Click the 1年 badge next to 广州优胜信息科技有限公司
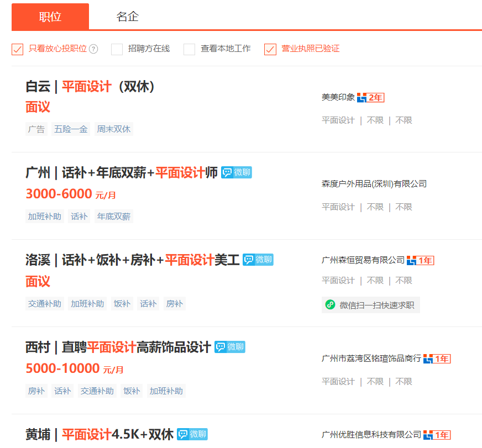Image resolution: width=482 pixels, height=448 pixels. (x=437, y=435)
